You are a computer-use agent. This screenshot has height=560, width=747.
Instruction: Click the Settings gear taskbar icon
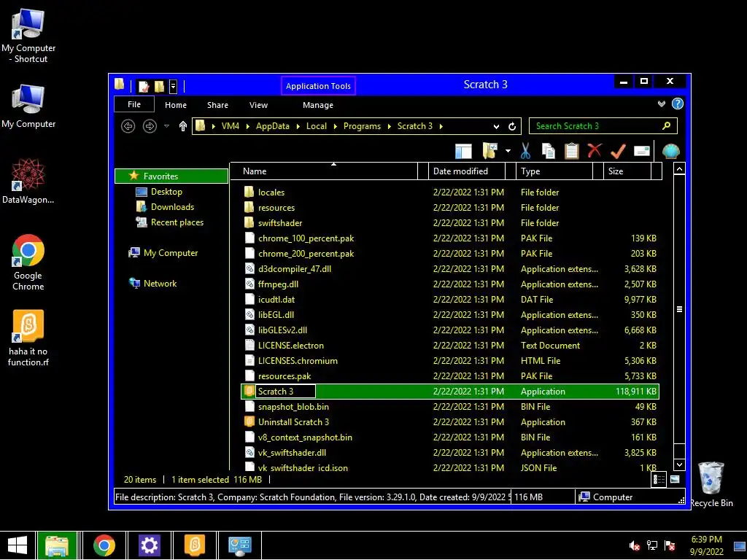tap(149, 545)
